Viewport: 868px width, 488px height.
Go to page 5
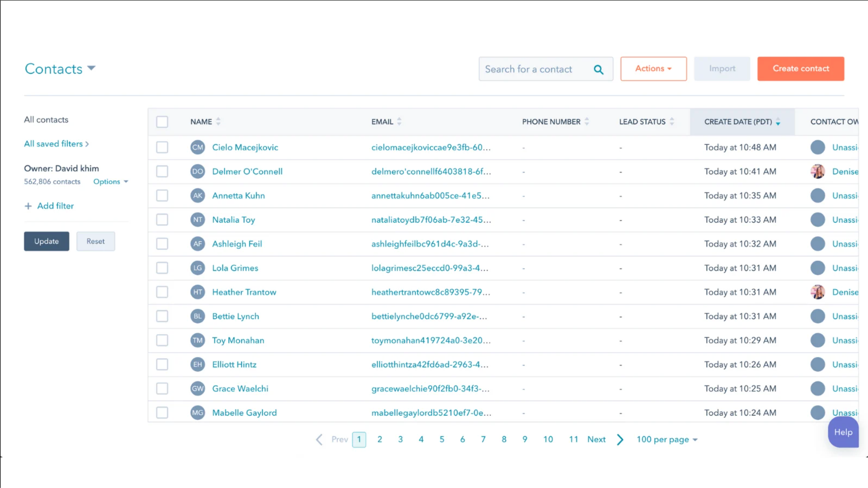click(442, 439)
